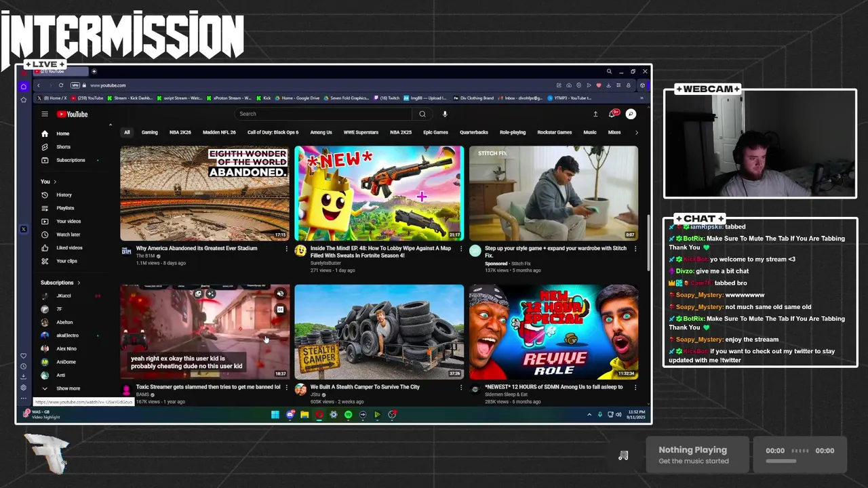Open sidebar settings gear icon

pos(24,388)
